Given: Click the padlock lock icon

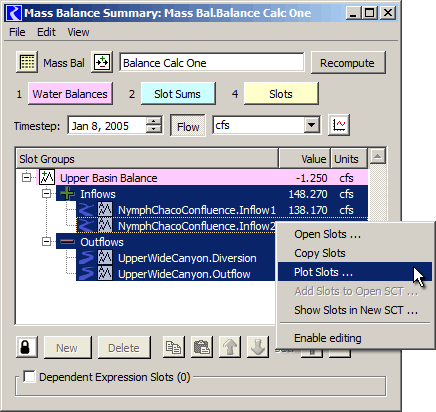Looking at the screenshot, I should (27, 347).
